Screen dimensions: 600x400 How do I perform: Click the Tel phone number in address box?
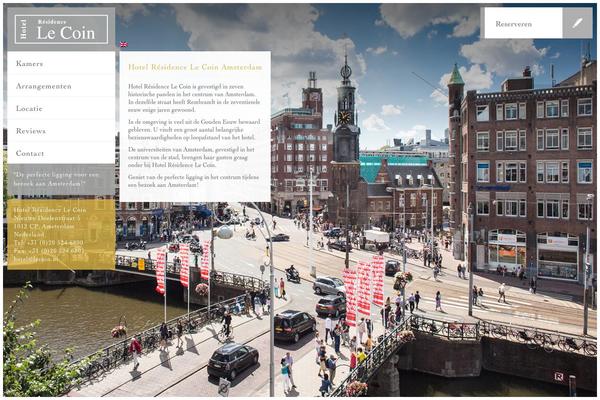click(x=48, y=242)
